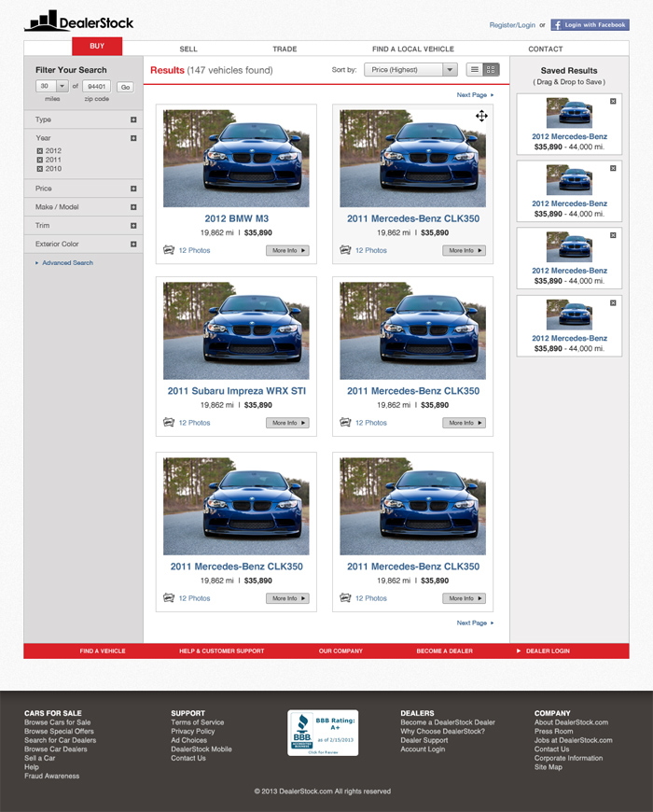This screenshot has height=812, width=653.
Task: Remove first saved result
Action: (x=613, y=102)
